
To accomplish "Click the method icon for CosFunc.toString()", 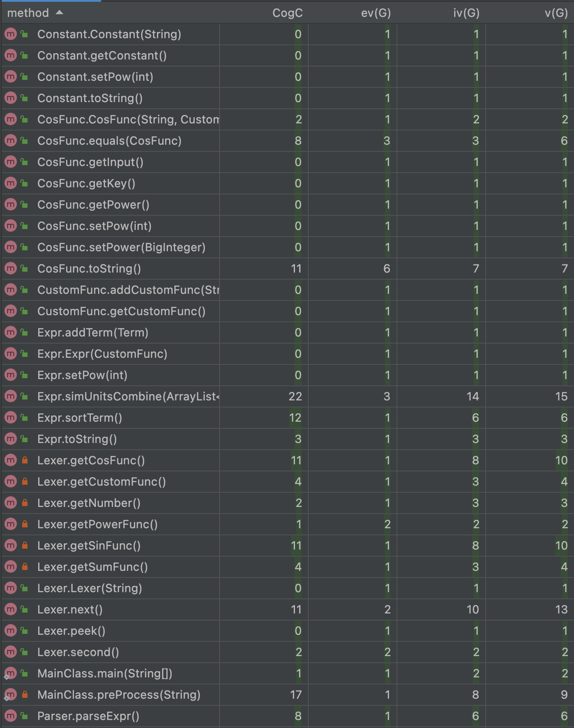I will point(11,269).
